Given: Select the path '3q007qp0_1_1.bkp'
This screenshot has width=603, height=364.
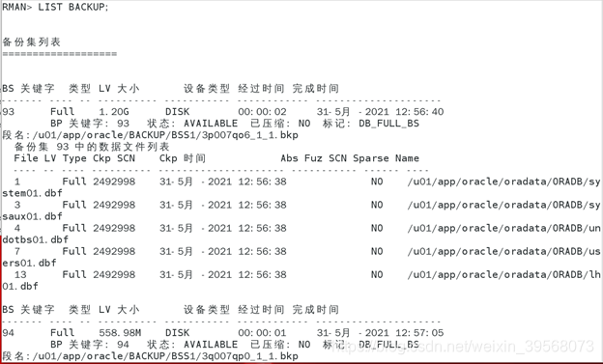Looking at the screenshot, I should point(249,356).
